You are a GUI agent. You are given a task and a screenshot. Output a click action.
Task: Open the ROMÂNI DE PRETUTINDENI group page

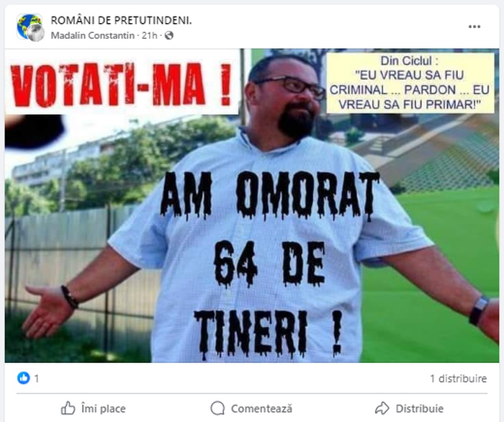121,20
